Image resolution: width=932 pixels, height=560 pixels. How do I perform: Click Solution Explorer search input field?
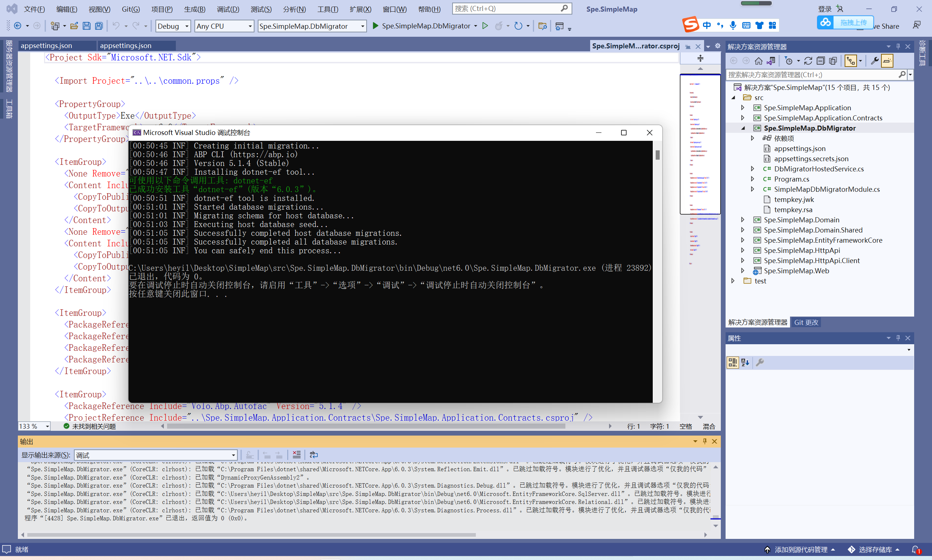pyautogui.click(x=811, y=75)
